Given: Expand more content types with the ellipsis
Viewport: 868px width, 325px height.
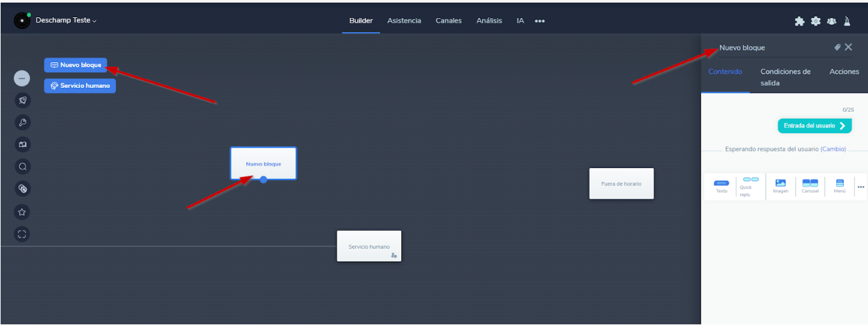Looking at the screenshot, I should click(x=861, y=187).
